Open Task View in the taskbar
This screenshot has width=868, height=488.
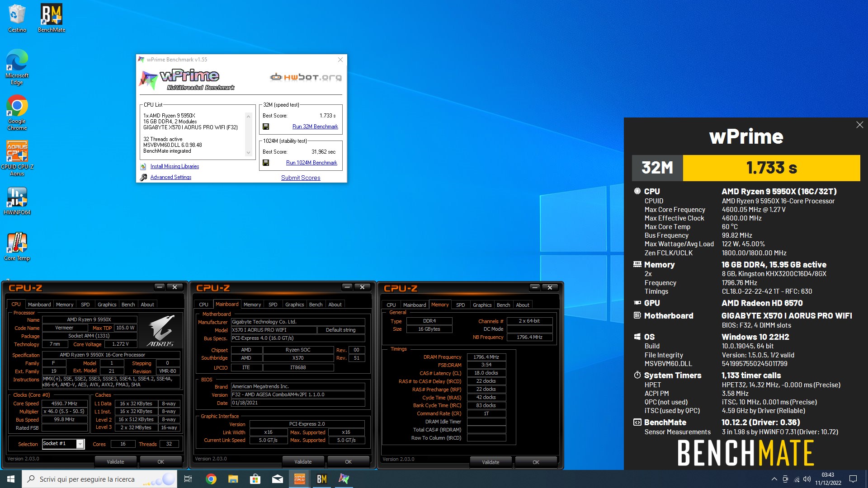coord(188,479)
